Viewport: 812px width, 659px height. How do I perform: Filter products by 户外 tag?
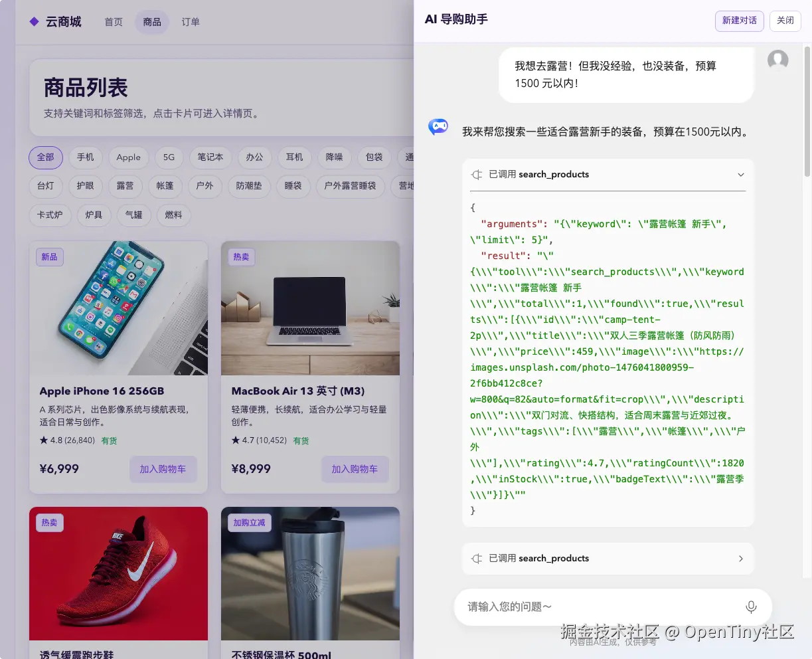click(x=205, y=186)
